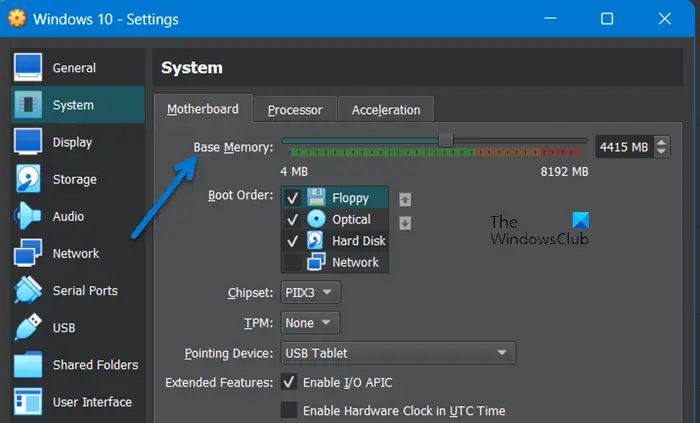Toggle the Enable I/O APIC checkbox
This screenshot has height=423, width=700.
tap(289, 382)
